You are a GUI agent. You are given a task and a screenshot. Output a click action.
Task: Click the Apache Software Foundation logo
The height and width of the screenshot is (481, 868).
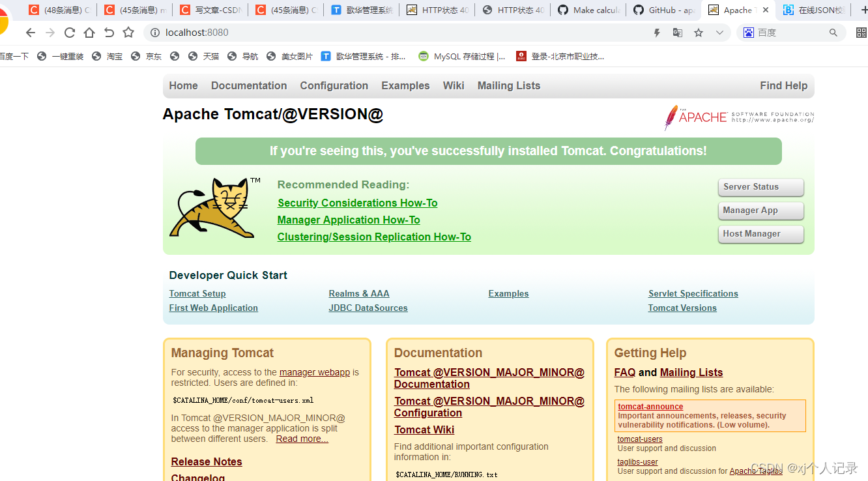[739, 117]
